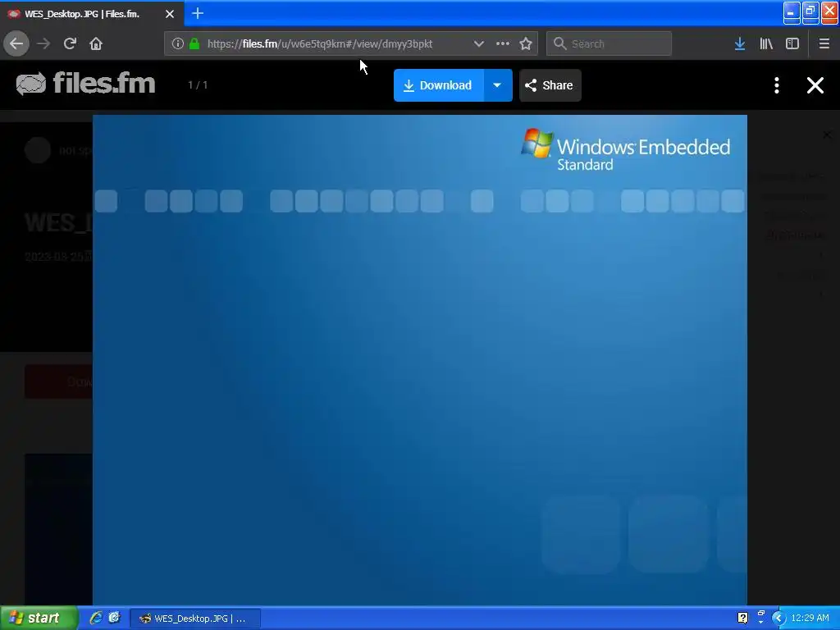Image resolution: width=840 pixels, height=630 pixels.
Task: Go to the Firefox home page
Action: point(96,43)
